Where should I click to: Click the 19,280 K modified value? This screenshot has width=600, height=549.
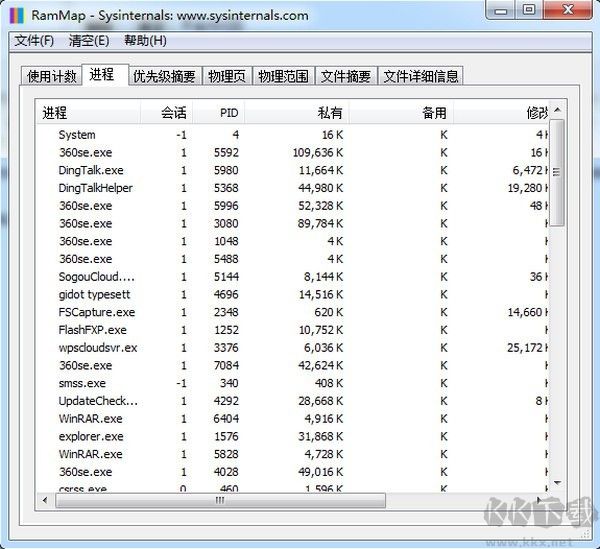pos(528,188)
